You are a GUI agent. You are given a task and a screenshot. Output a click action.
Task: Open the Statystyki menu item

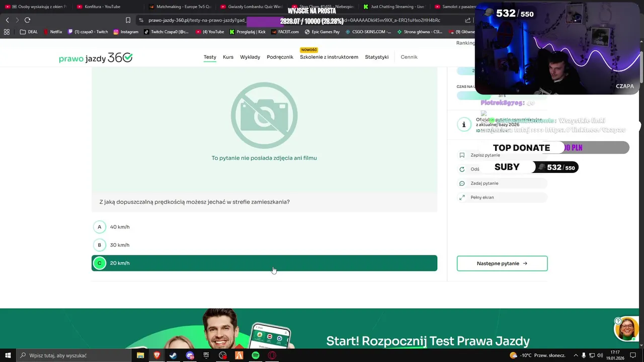377,57
